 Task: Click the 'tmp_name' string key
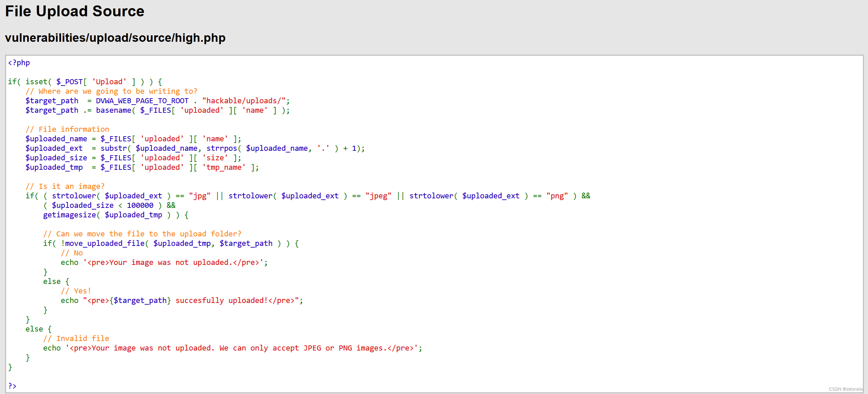(x=224, y=167)
